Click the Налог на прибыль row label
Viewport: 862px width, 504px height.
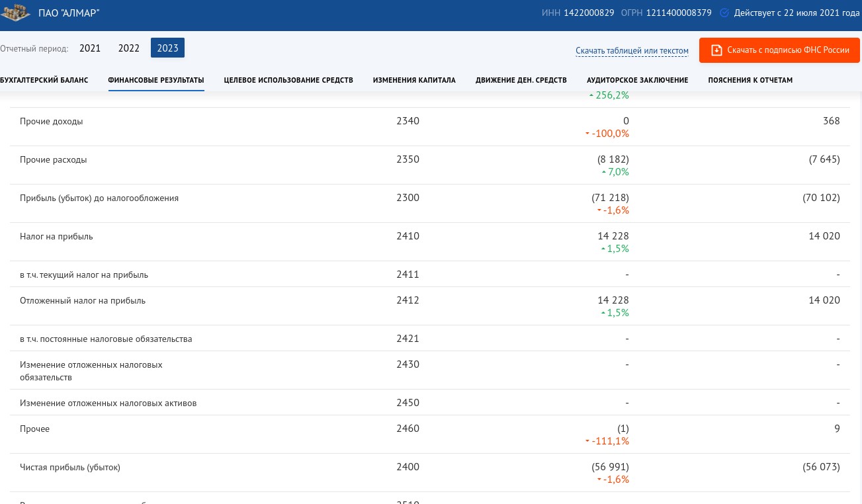[x=56, y=237]
